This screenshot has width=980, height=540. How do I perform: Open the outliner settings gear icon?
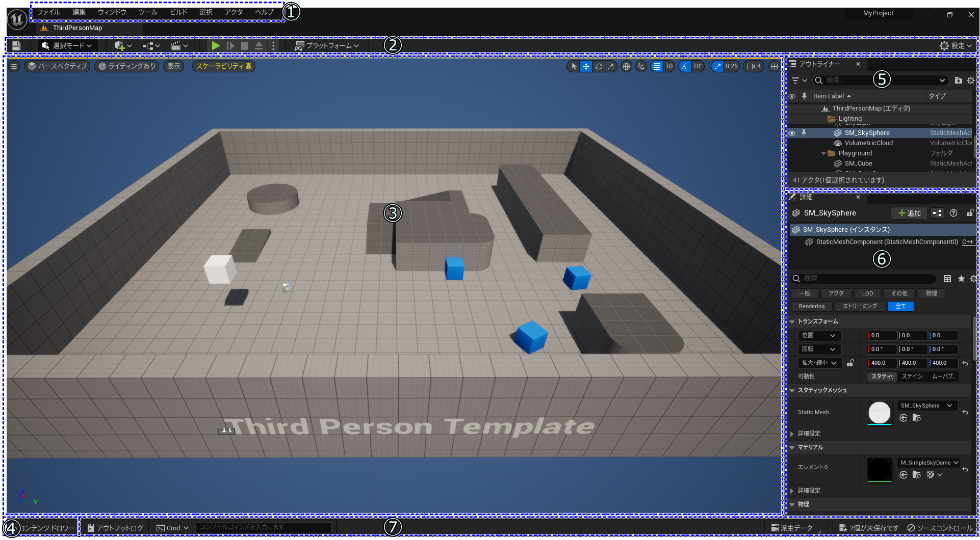point(971,80)
